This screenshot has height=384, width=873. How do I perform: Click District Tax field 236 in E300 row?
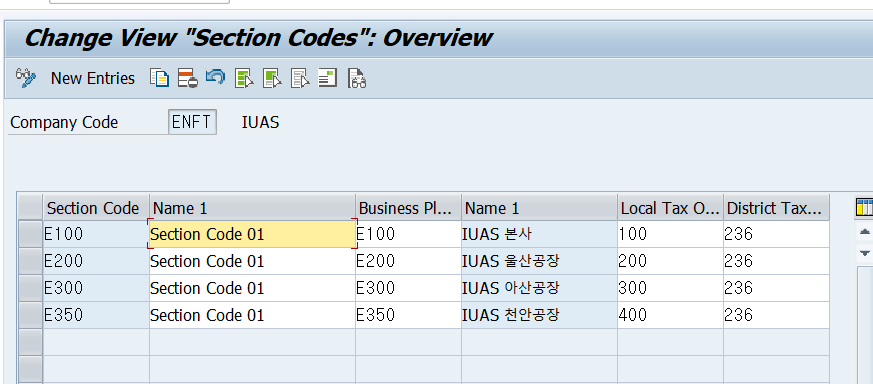click(777, 288)
